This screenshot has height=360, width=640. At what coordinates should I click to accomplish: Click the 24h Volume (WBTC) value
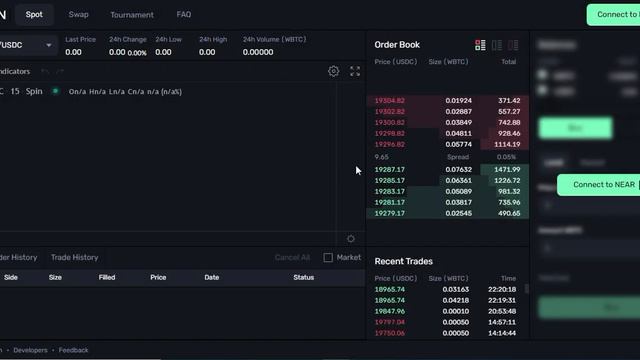(x=258, y=52)
